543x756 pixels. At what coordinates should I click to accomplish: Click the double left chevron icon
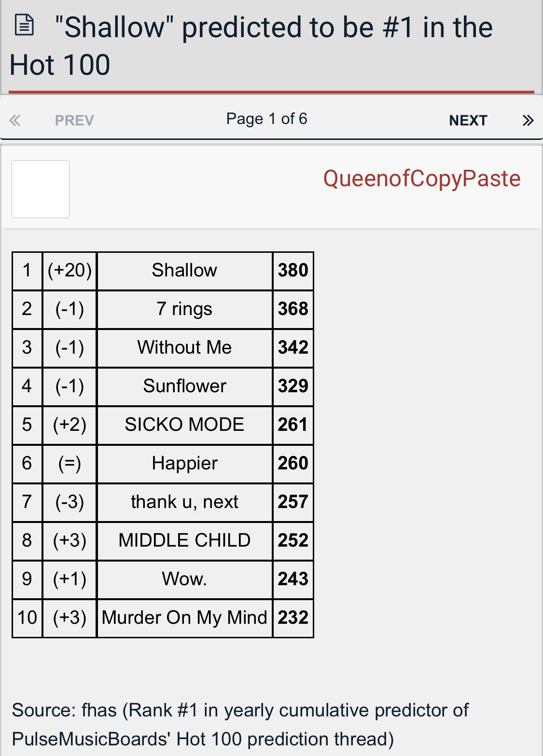point(15,120)
